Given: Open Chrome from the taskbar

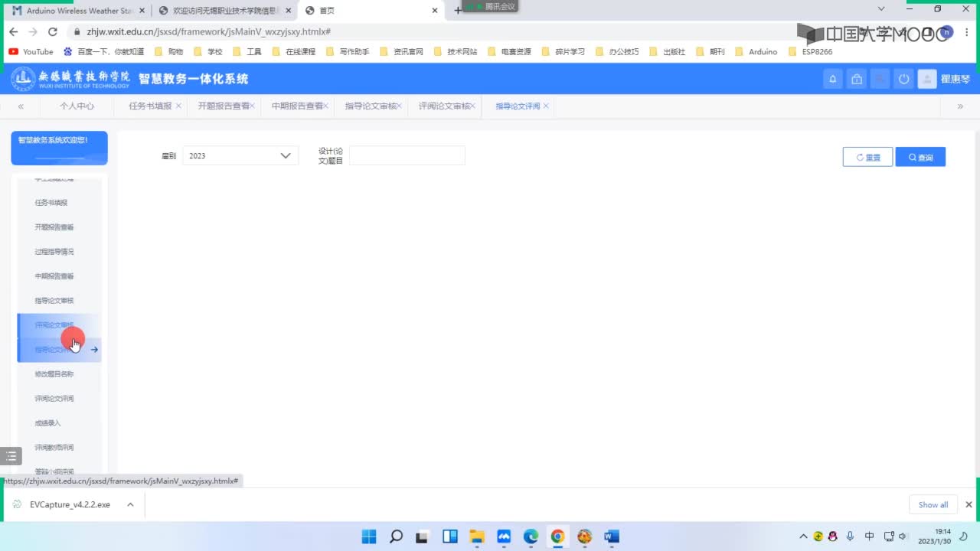Looking at the screenshot, I should (x=557, y=536).
